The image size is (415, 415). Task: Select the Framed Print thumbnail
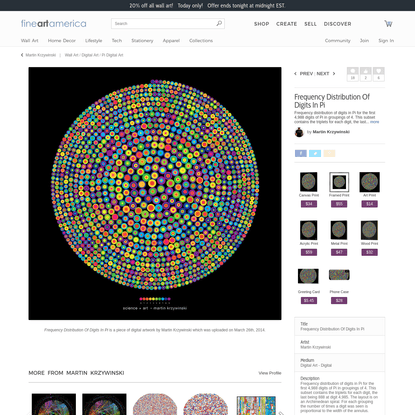[x=339, y=182]
